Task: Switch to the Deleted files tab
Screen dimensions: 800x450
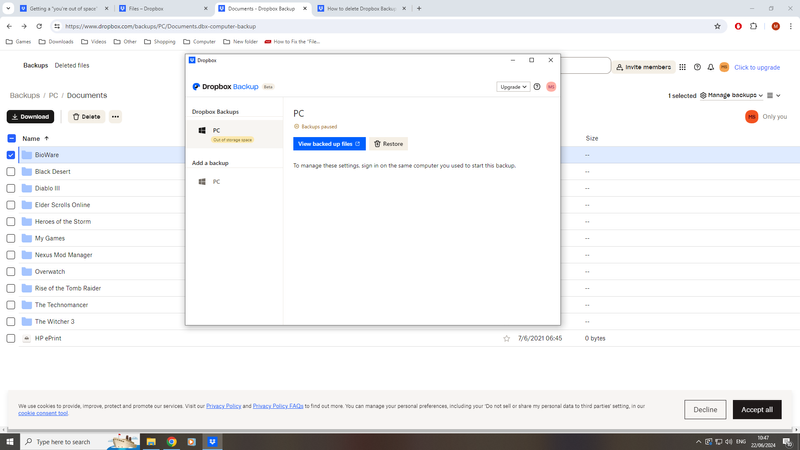Action: [x=72, y=65]
